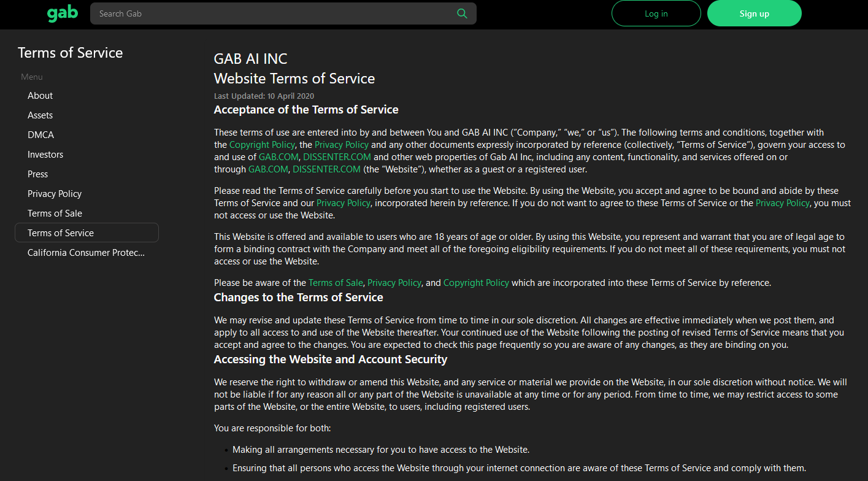Open Privacy Policy link after 'Terms of Service and our'
868x481 pixels.
344,203
